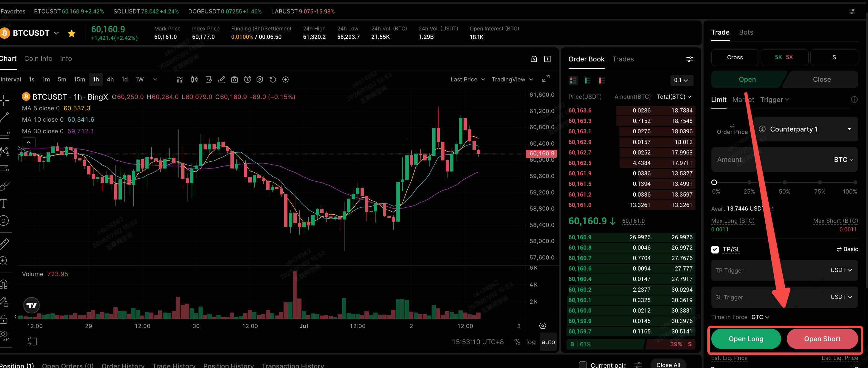This screenshot has width=868, height=368.
Task: Open the go-to-date calendar icon
Action: click(x=32, y=341)
